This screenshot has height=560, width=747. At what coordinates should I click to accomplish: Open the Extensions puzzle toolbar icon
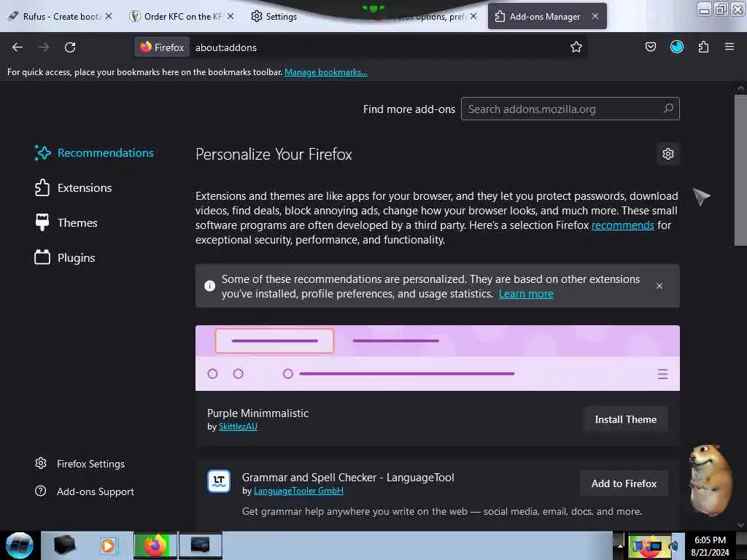(x=703, y=47)
